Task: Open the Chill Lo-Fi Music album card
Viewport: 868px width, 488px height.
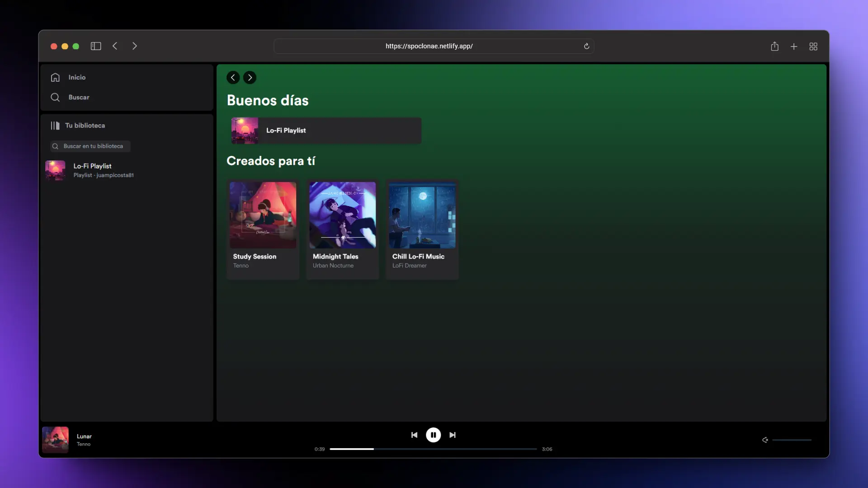Action: click(422, 229)
